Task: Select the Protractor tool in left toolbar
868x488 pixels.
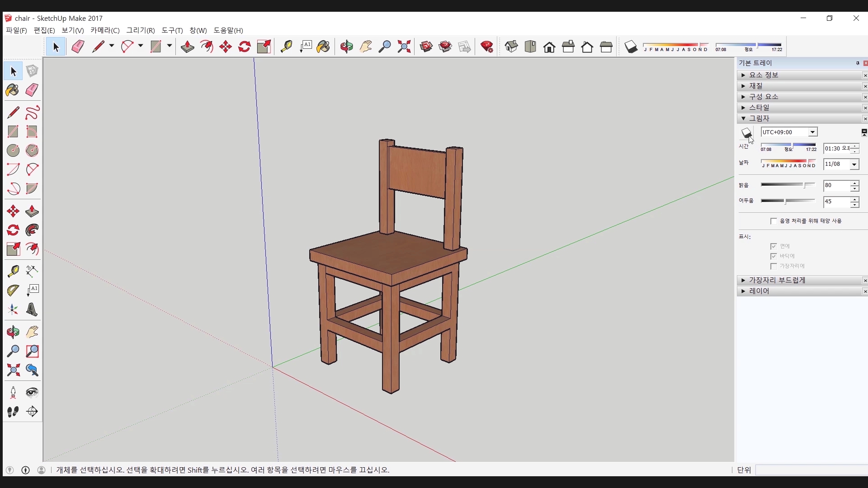Action: click(13, 290)
